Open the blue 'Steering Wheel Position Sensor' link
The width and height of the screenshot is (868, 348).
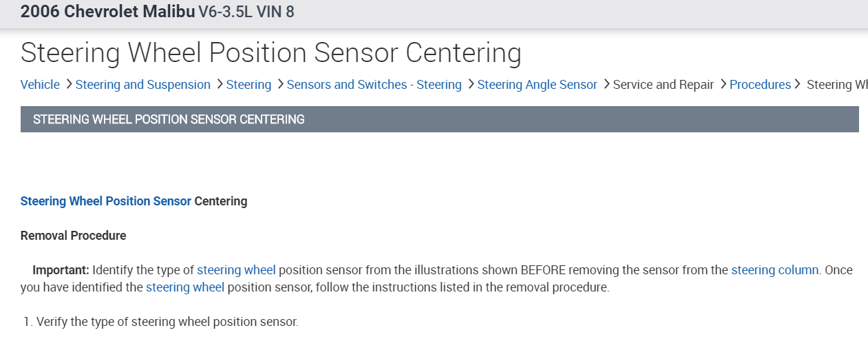tap(106, 201)
